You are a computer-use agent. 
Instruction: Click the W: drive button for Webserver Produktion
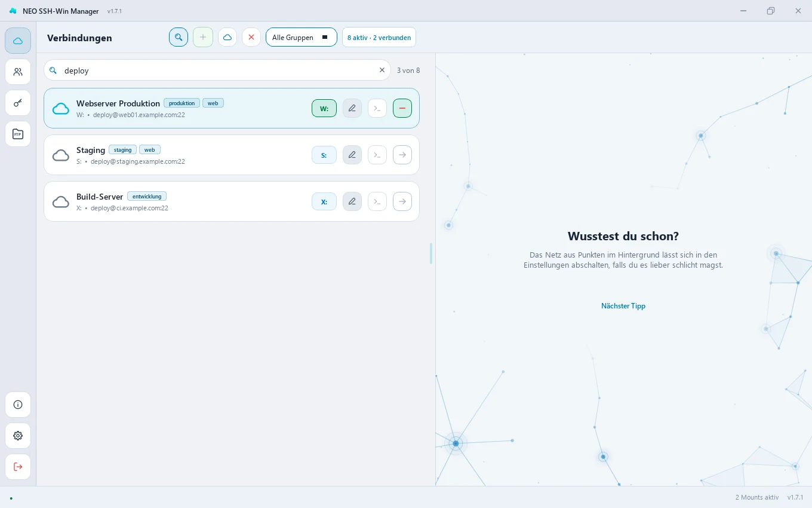tap(324, 108)
